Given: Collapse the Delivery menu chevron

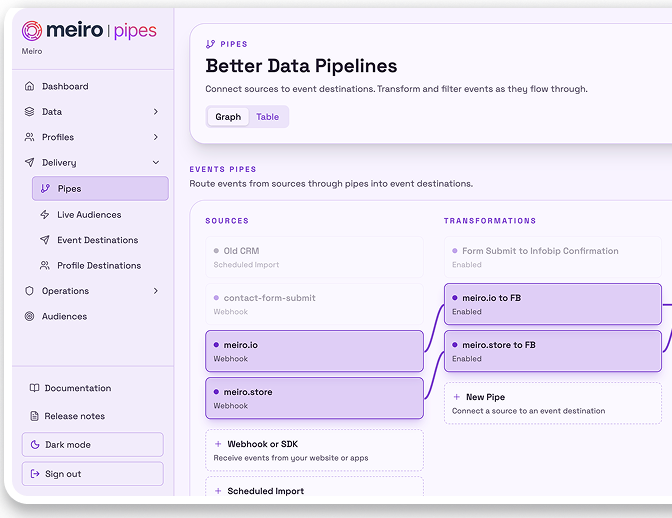Looking at the screenshot, I should pyautogui.click(x=156, y=162).
